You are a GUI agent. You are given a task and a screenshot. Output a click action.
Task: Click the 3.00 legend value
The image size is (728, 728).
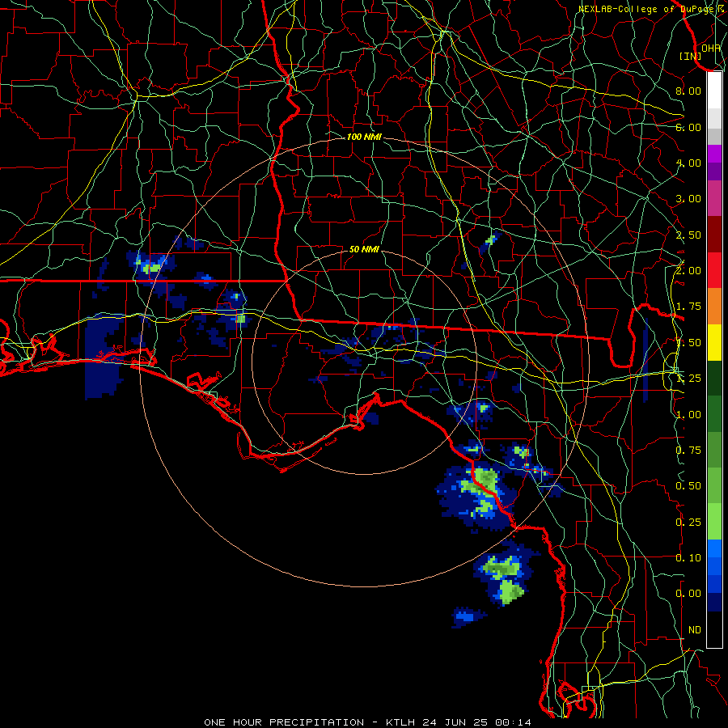tap(688, 199)
